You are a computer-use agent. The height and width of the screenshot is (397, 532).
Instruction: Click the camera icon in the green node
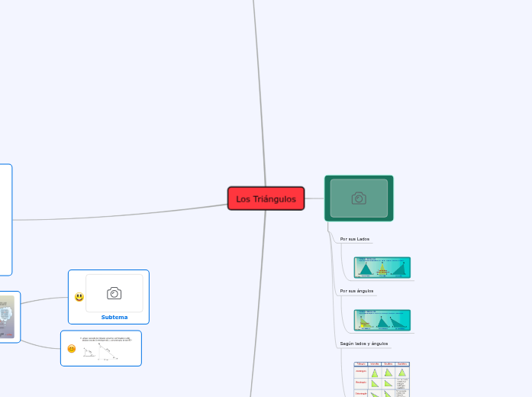[359, 198]
